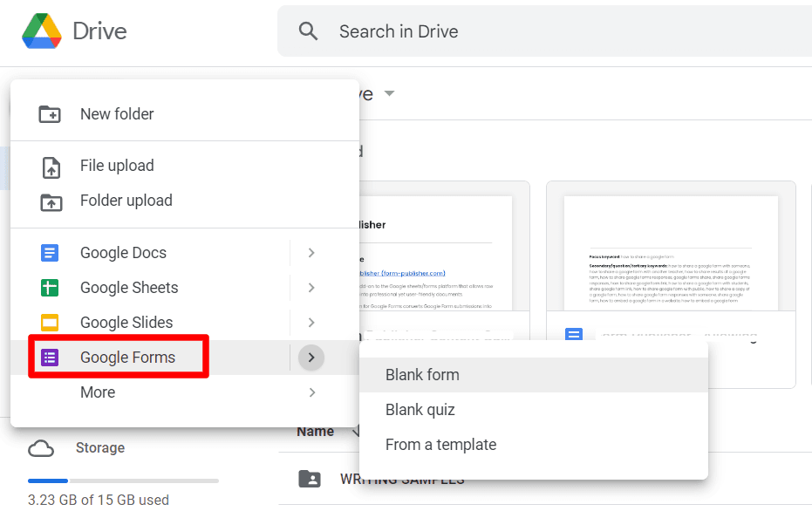
Task: Open the focus keyword document thumbnail
Action: (671, 254)
